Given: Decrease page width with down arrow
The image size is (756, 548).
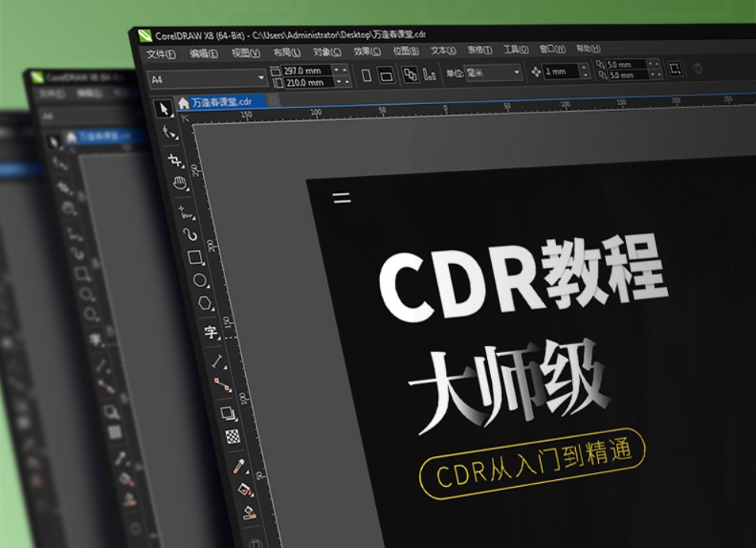Looking at the screenshot, I should click(x=336, y=70).
